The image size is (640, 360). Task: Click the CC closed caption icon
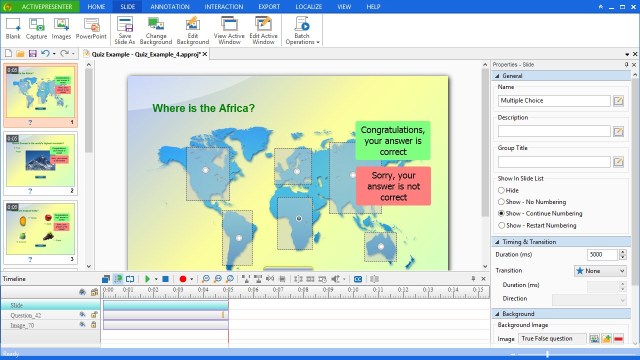(358, 279)
